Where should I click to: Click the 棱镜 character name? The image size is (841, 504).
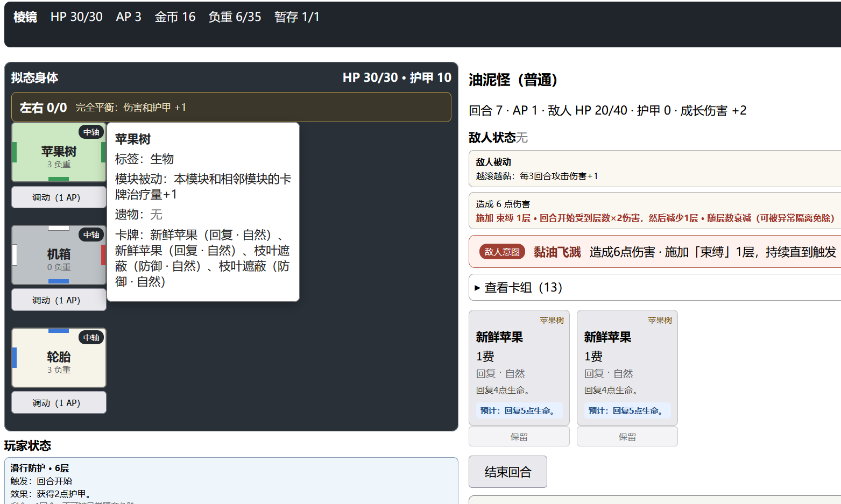coord(25,17)
